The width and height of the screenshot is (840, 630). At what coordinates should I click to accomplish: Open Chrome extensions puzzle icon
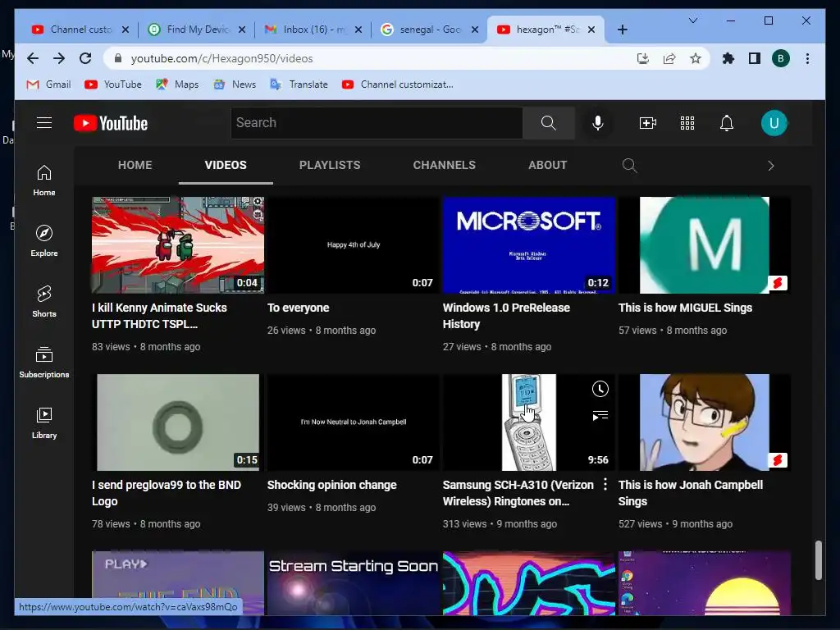tap(728, 58)
